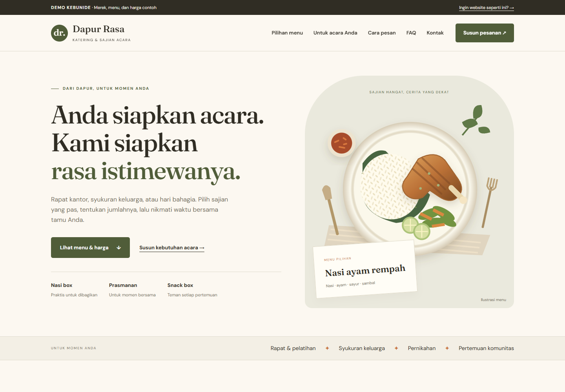565x392 pixels.
Task: Click 'UNTUK MOMEN ANDA' label
Action: tap(73, 348)
